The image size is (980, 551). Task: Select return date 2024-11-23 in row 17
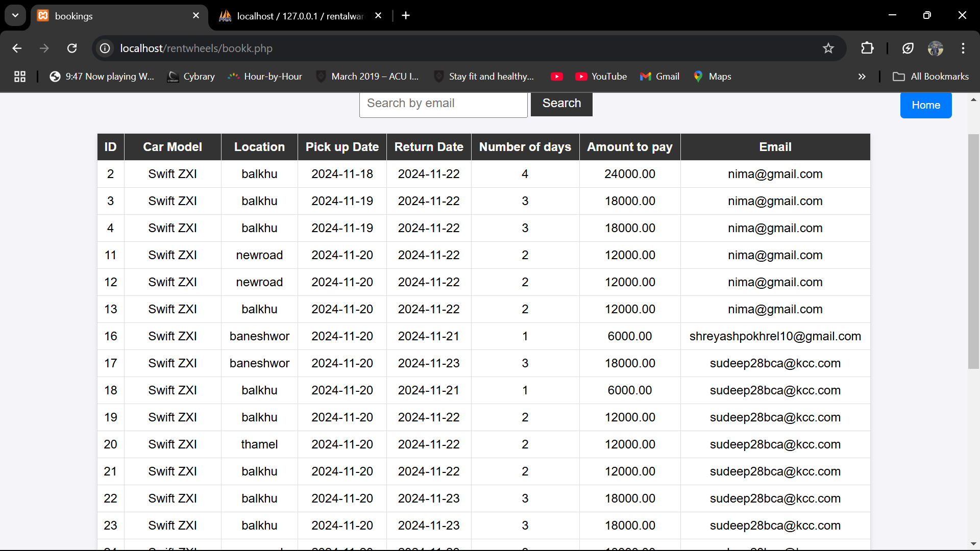coord(429,363)
